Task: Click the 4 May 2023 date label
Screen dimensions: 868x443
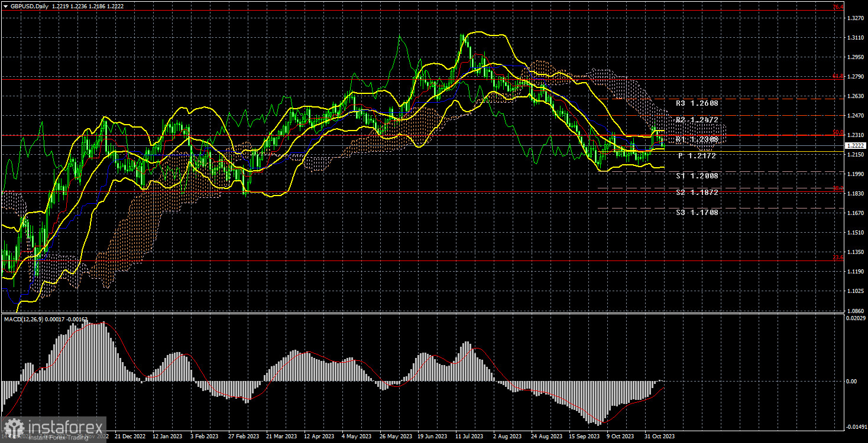Action: (x=356, y=437)
